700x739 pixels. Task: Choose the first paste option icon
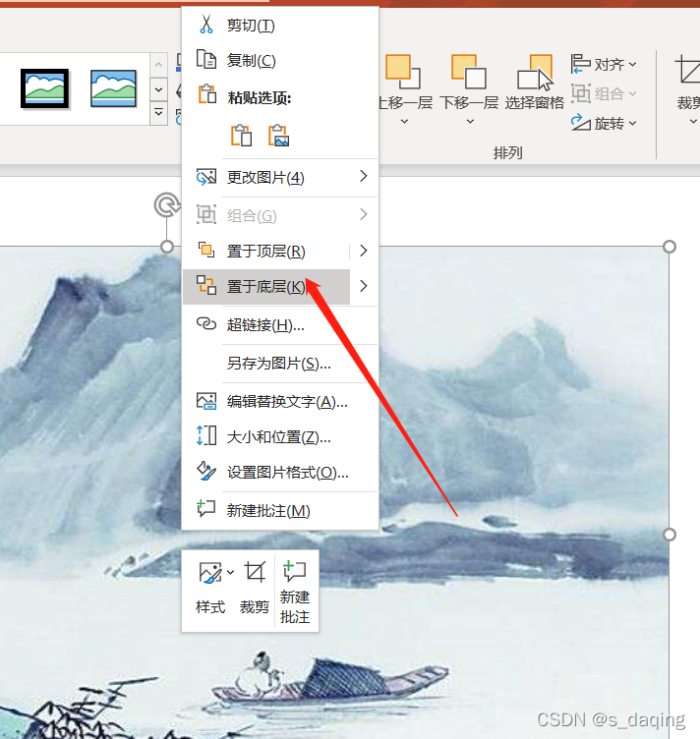241,136
